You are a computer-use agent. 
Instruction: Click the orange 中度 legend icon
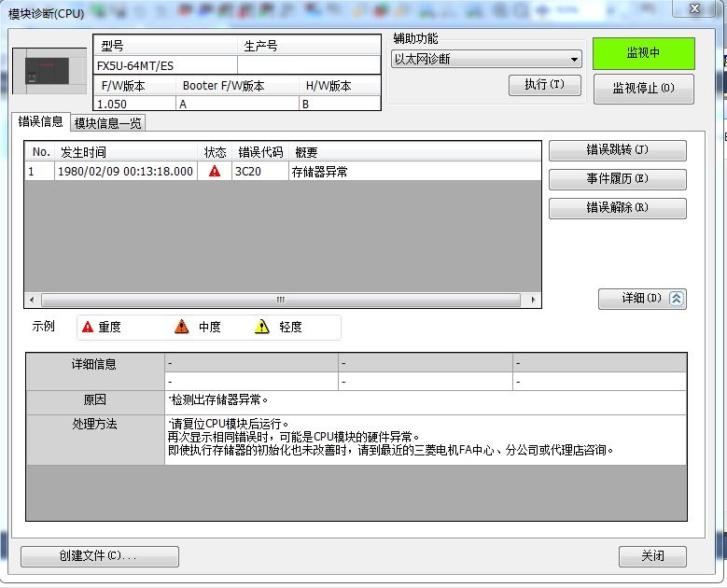click(181, 327)
